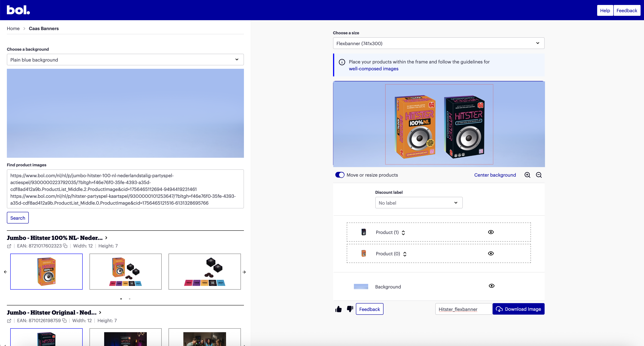
Task: Select black Hitster Original box thumbnail
Action: tap(46, 337)
